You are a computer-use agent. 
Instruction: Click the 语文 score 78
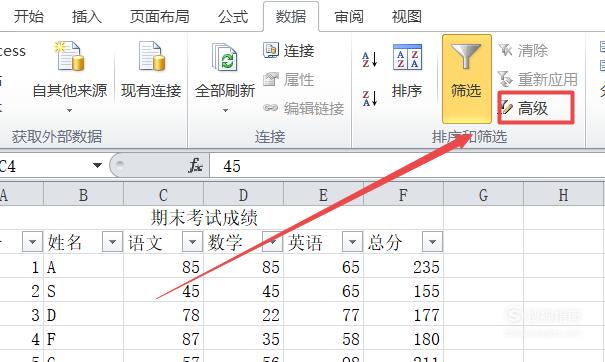[163, 315]
